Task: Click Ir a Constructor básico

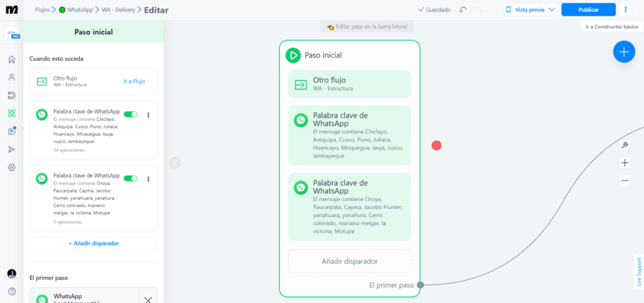Action: [x=611, y=26]
